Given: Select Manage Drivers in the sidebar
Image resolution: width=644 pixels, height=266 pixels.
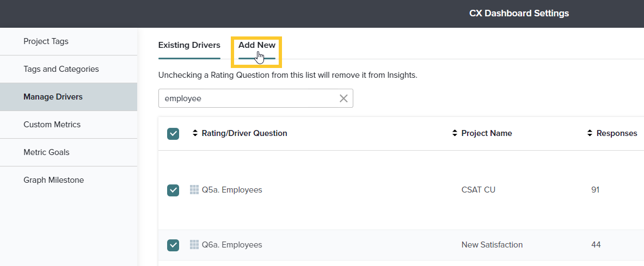Looking at the screenshot, I should 53,97.
